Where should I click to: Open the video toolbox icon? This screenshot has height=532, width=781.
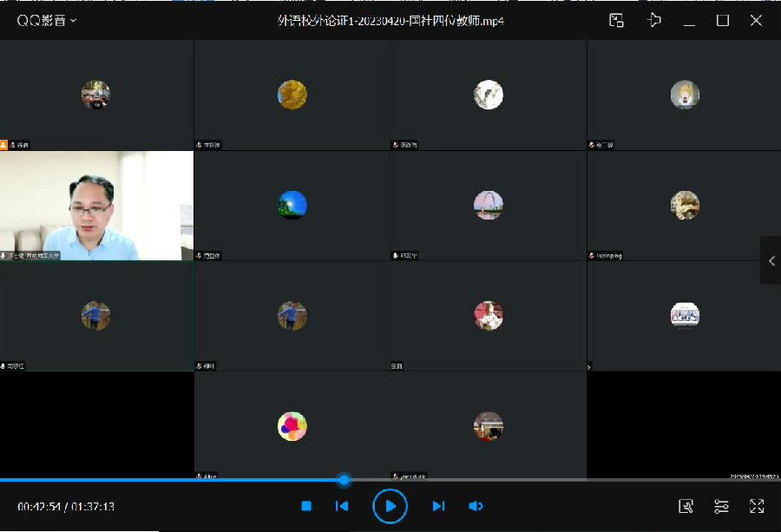686,506
